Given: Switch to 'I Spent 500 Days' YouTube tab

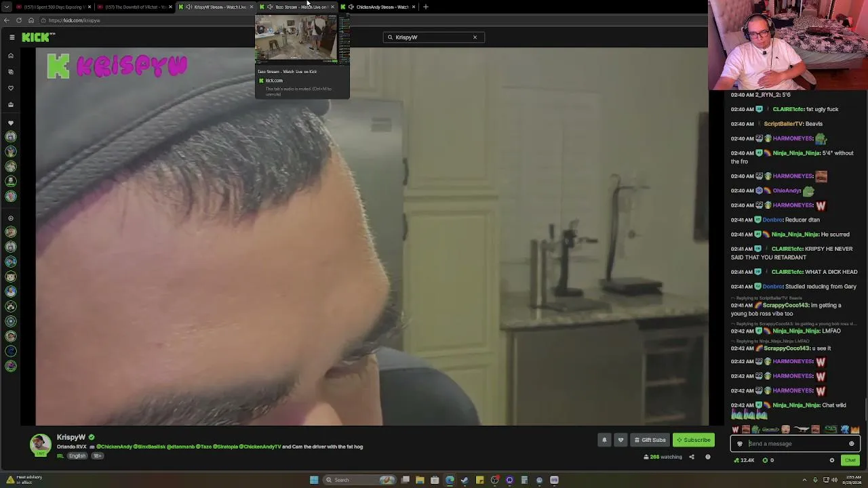Looking at the screenshot, I should pos(53,7).
